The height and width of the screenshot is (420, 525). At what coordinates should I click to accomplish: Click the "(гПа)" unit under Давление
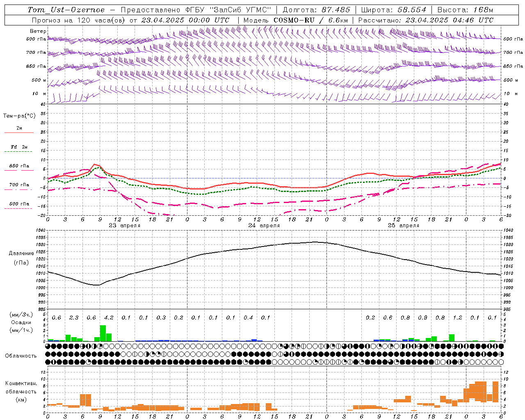pyautogui.click(x=21, y=262)
